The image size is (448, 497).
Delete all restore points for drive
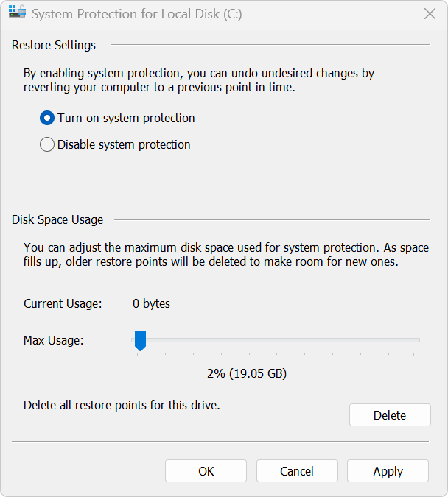tap(390, 415)
